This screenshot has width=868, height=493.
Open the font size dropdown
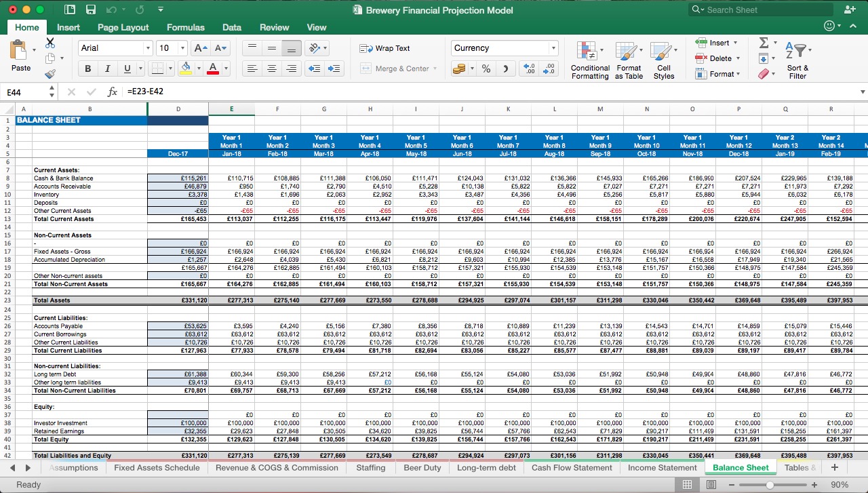(x=182, y=48)
